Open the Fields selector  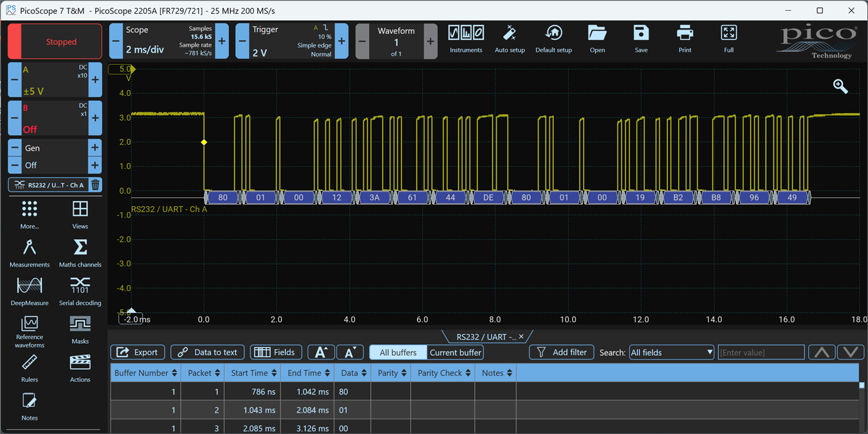276,352
